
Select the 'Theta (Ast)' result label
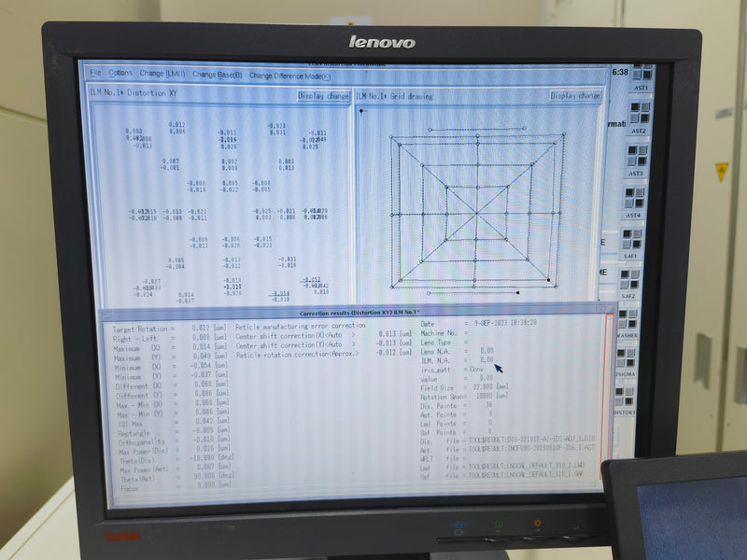[137, 479]
